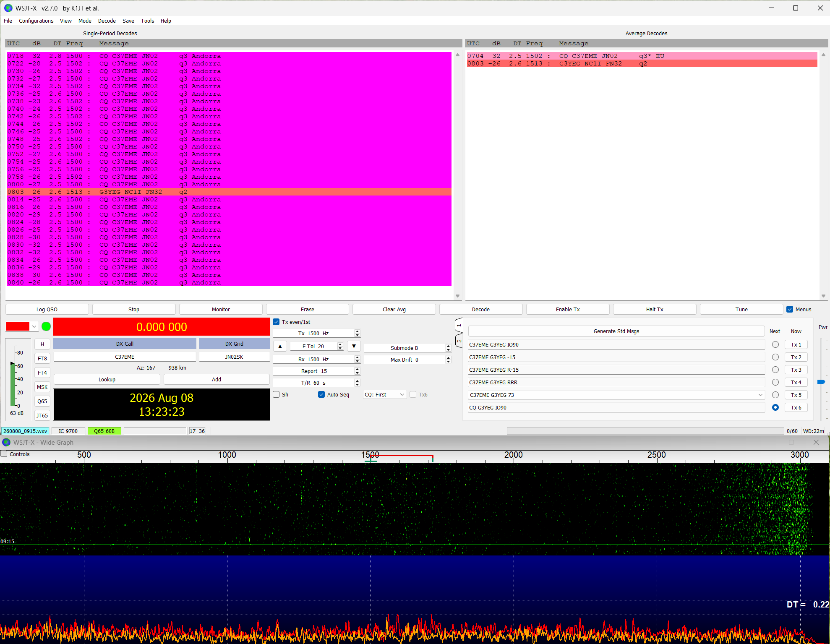Click the Halt Tx button
830x644 pixels.
click(x=655, y=310)
